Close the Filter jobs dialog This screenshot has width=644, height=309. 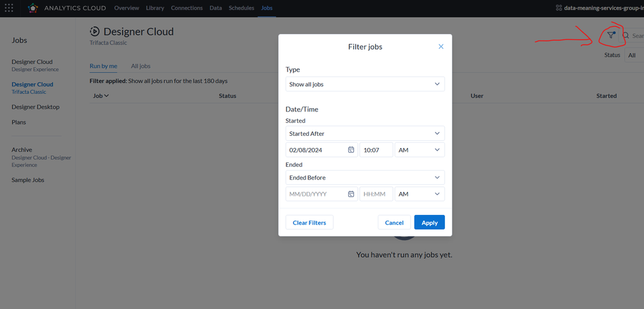coord(441,46)
